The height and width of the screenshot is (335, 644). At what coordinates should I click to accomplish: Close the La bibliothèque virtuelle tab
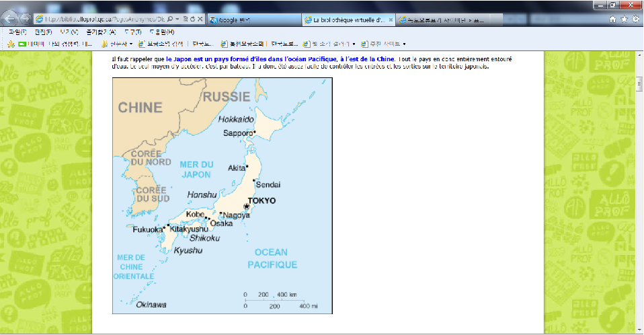391,20
